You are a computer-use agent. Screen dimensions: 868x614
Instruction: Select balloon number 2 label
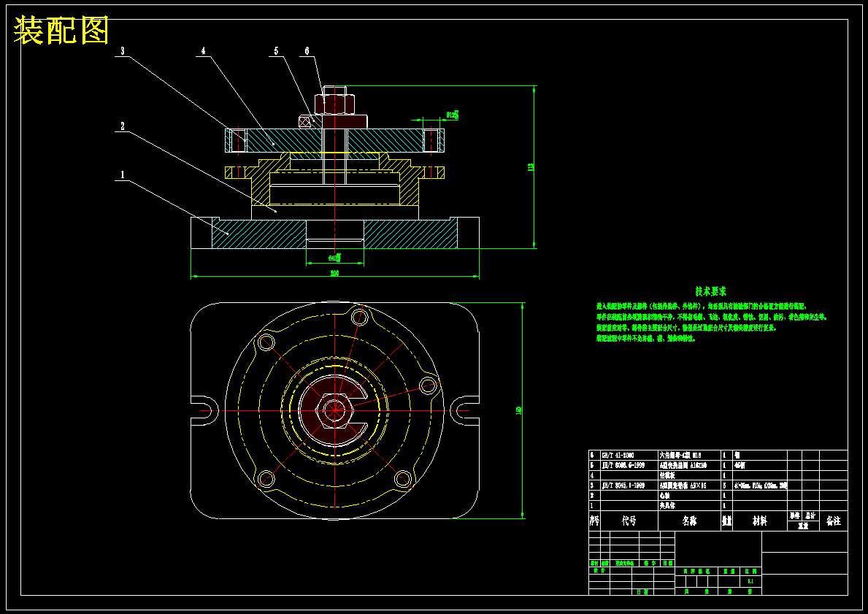click(x=123, y=126)
